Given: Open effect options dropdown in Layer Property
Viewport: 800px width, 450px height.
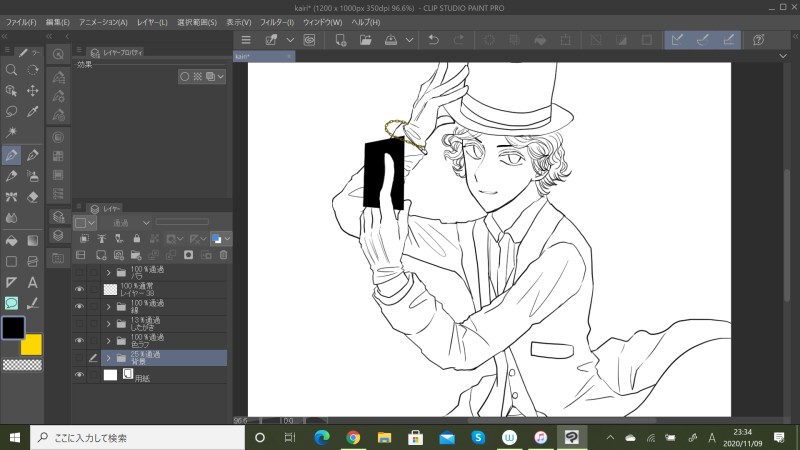Looking at the screenshot, I should (220, 77).
